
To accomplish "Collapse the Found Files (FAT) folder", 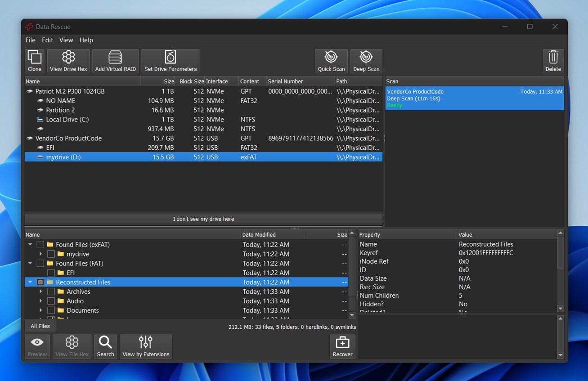I will click(x=29, y=263).
